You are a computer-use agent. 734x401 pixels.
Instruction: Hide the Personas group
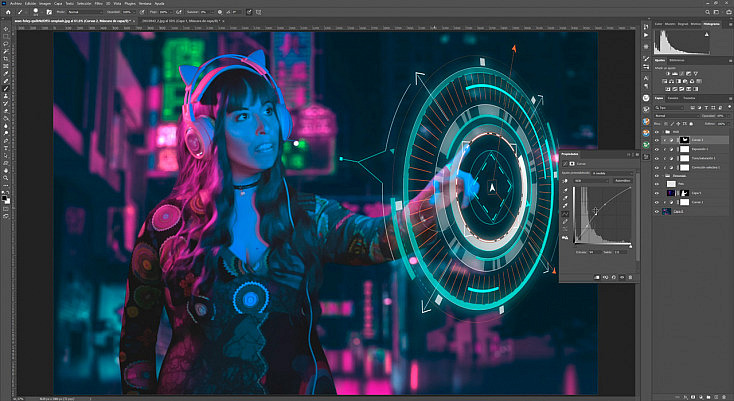tap(657, 175)
